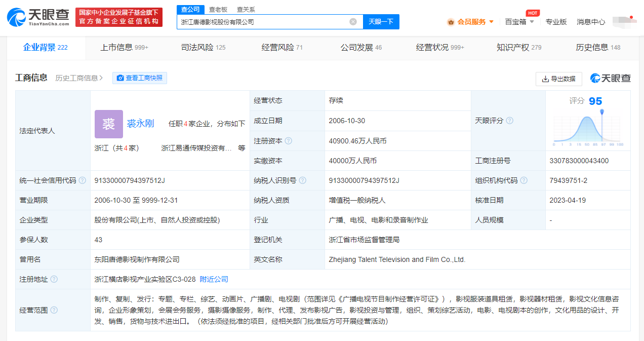Click former name 东阳唐德影视制作有限公司
The height and width of the screenshot is (341, 644).
coord(137,259)
